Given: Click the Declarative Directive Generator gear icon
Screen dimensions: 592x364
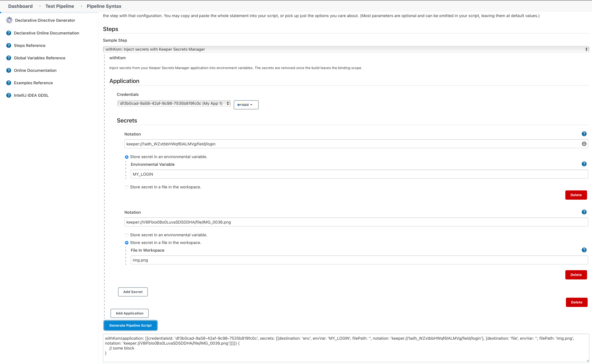Looking at the screenshot, I should point(9,20).
